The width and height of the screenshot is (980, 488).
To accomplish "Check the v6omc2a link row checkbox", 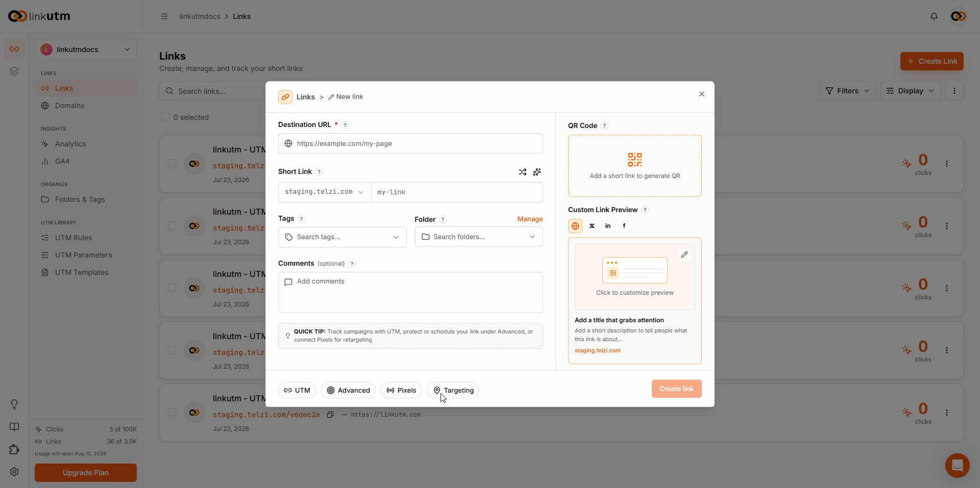I will click(x=172, y=413).
